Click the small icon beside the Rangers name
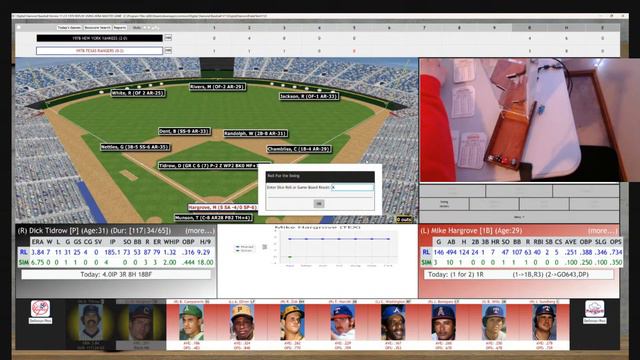 [x=168, y=51]
